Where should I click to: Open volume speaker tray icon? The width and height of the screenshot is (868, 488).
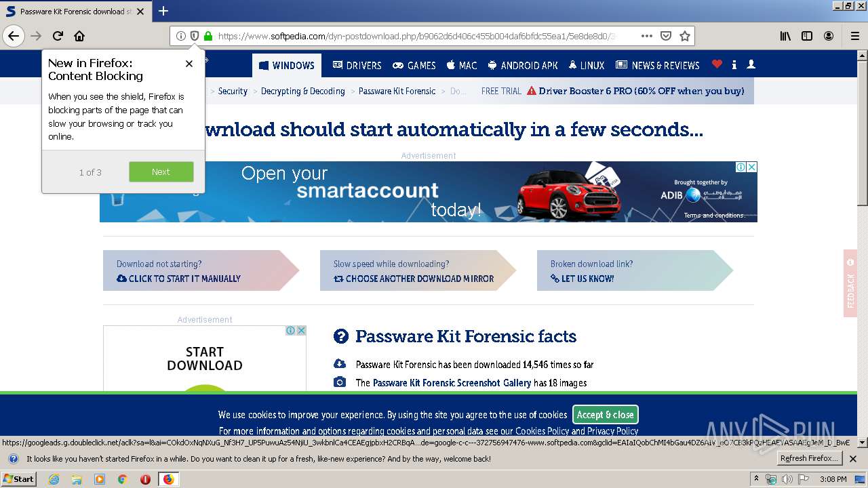click(787, 479)
